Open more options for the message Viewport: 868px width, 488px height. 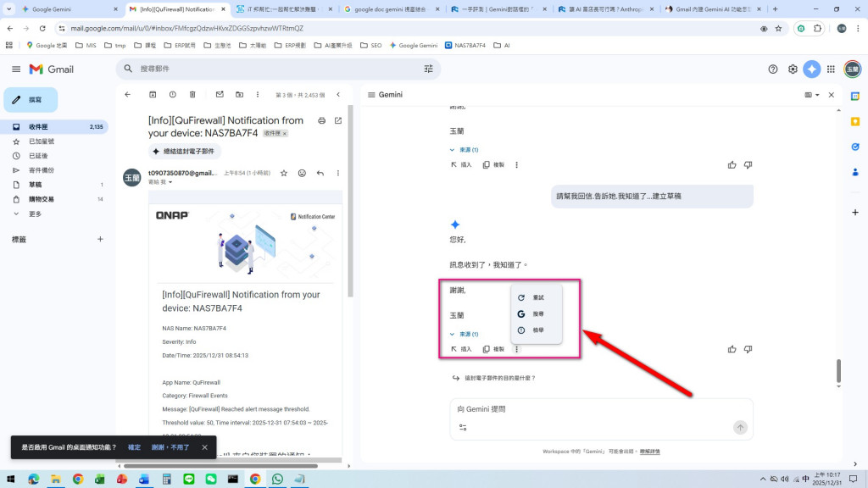coord(338,173)
